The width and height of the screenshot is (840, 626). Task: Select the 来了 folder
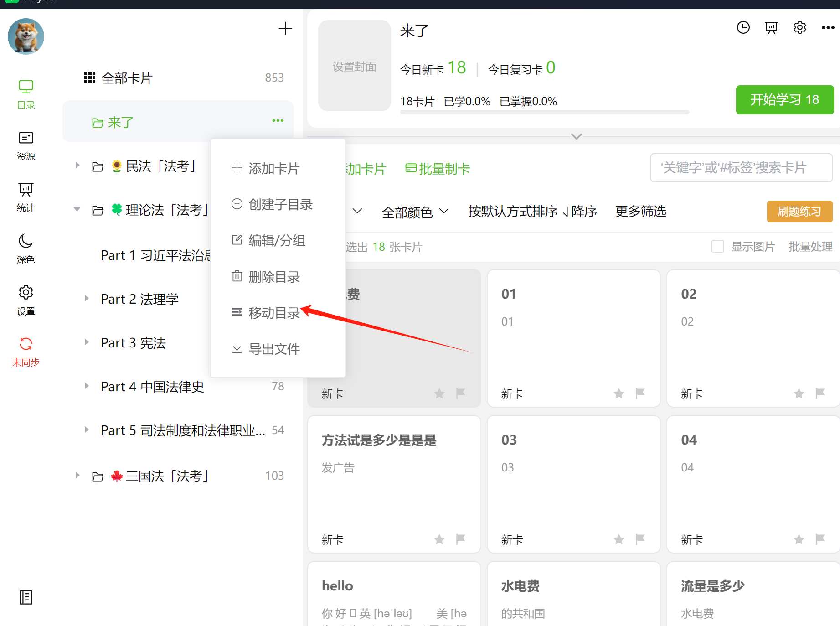click(x=178, y=122)
